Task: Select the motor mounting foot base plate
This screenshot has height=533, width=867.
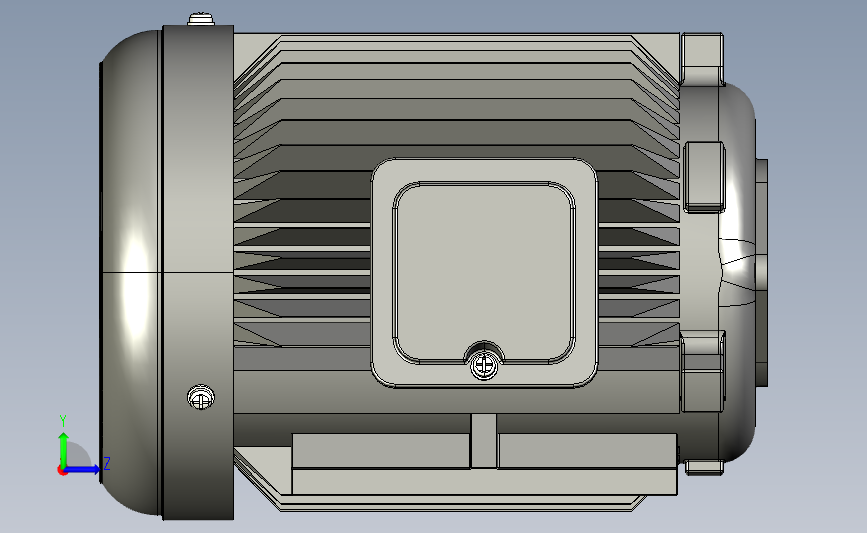Action: [484, 481]
